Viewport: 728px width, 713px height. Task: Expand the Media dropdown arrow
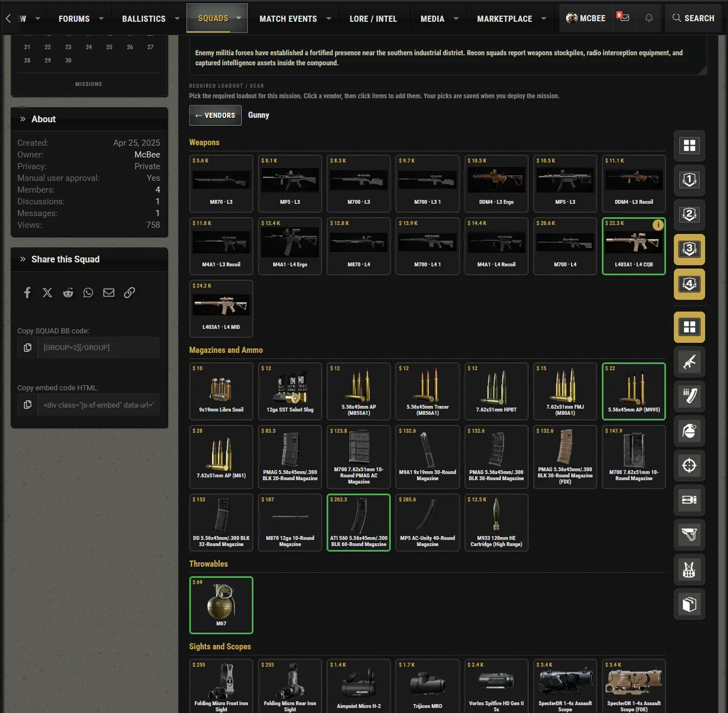click(x=456, y=18)
